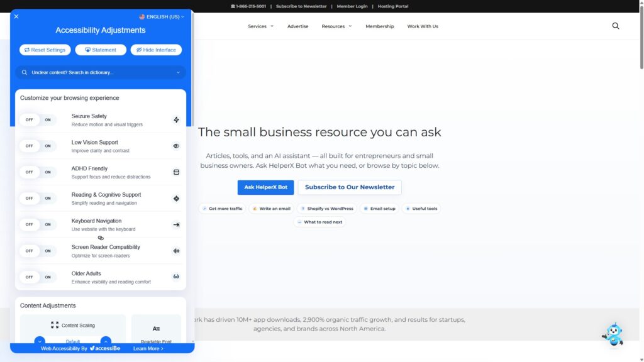Turn ON Keyboard Navigation profile

(x=48, y=224)
